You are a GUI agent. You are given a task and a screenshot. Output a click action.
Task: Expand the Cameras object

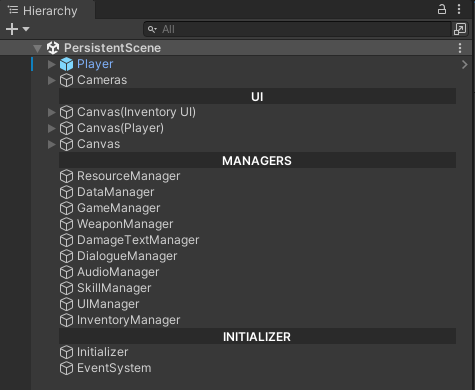tap(51, 80)
